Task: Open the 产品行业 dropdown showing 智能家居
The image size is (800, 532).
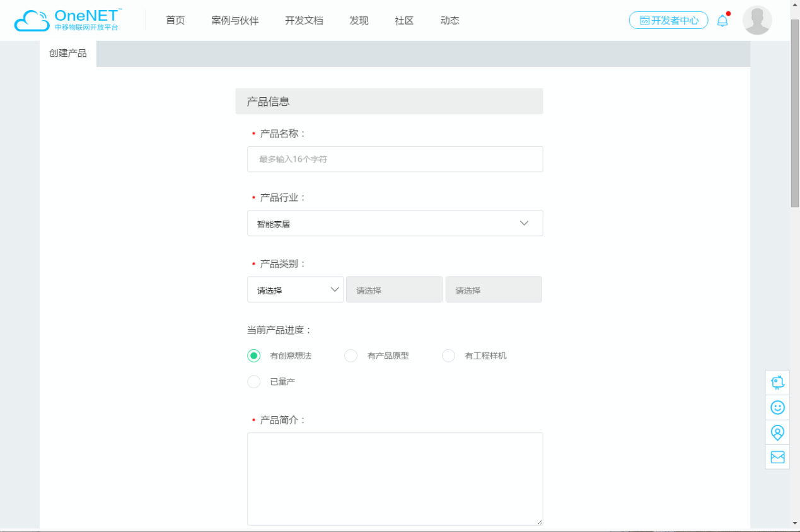Action: click(395, 223)
